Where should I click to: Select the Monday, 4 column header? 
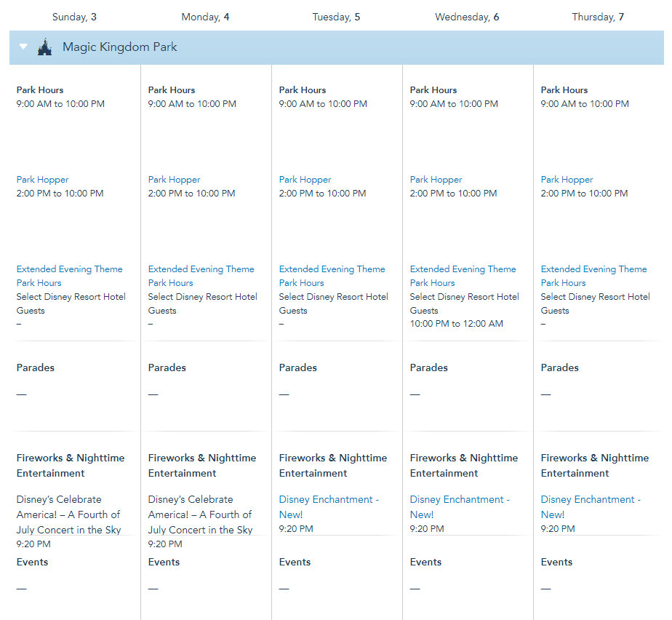click(x=205, y=17)
